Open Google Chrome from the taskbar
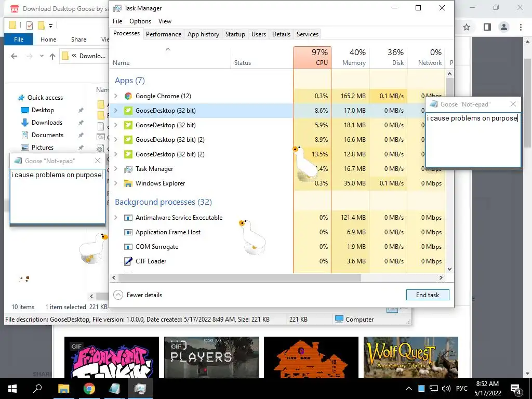The height and width of the screenshot is (399, 532). [x=89, y=389]
